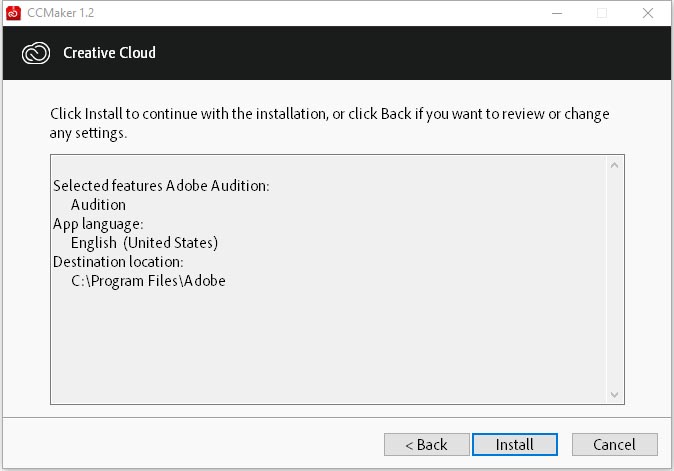Click the 'CCMaker 1.2' window title text
674x471 pixels.
point(61,13)
